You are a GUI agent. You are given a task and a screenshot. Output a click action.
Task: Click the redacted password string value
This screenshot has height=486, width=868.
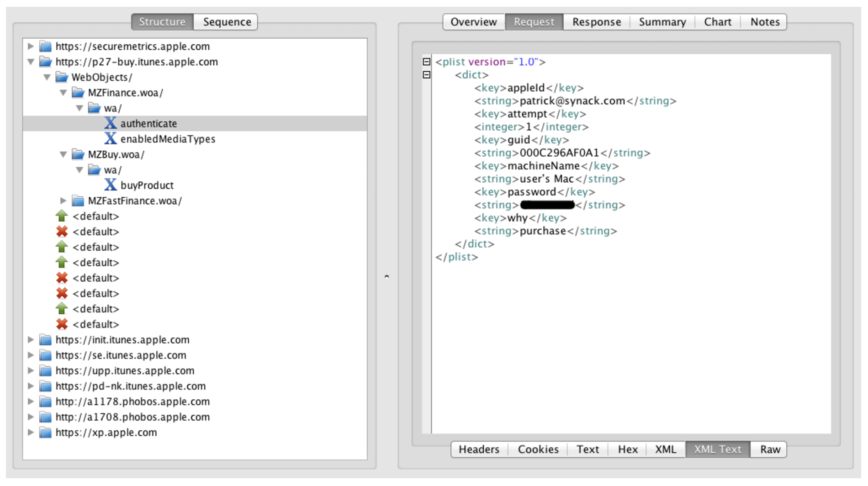click(547, 205)
